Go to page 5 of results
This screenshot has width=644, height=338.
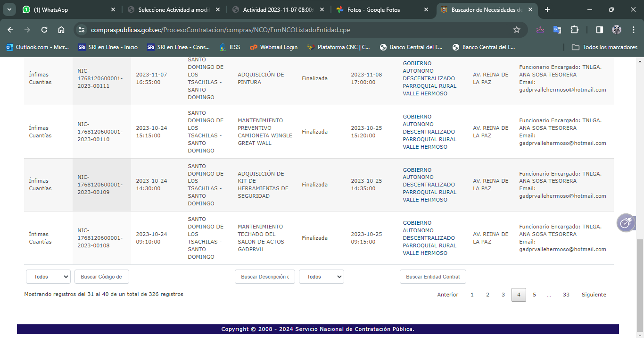534,295
